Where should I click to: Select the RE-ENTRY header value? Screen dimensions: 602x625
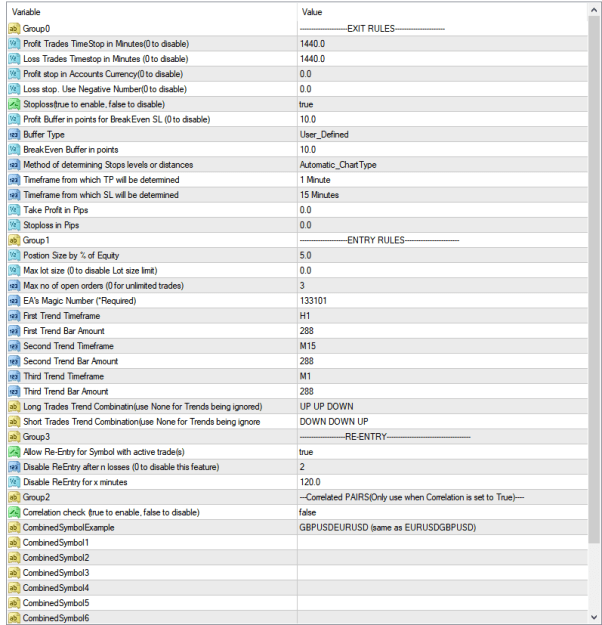click(385, 437)
